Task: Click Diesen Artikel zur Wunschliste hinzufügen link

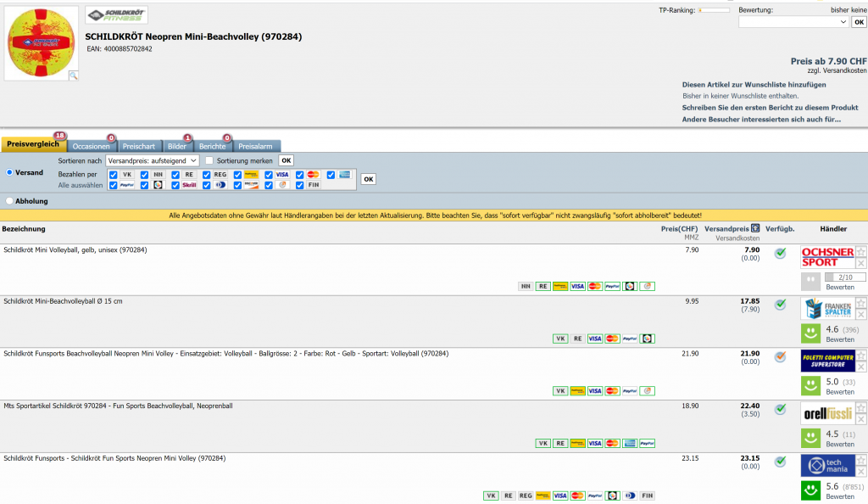Action: point(754,85)
